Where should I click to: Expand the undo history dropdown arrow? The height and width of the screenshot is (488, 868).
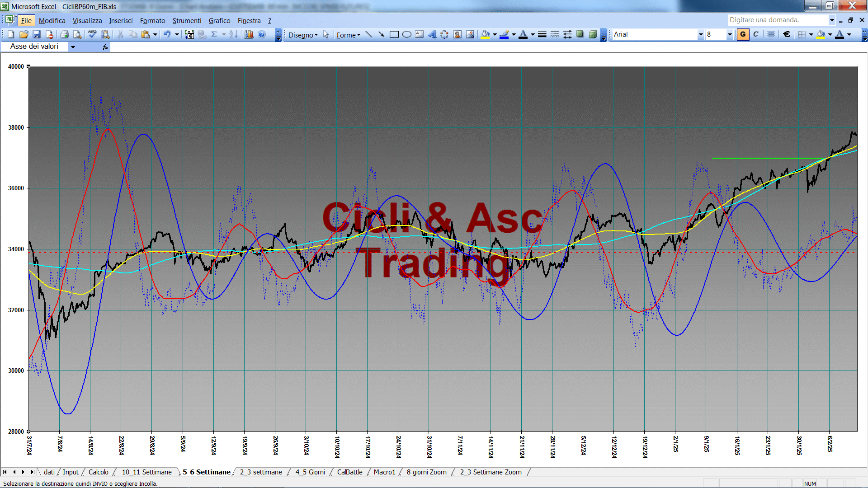pyautogui.click(x=177, y=34)
